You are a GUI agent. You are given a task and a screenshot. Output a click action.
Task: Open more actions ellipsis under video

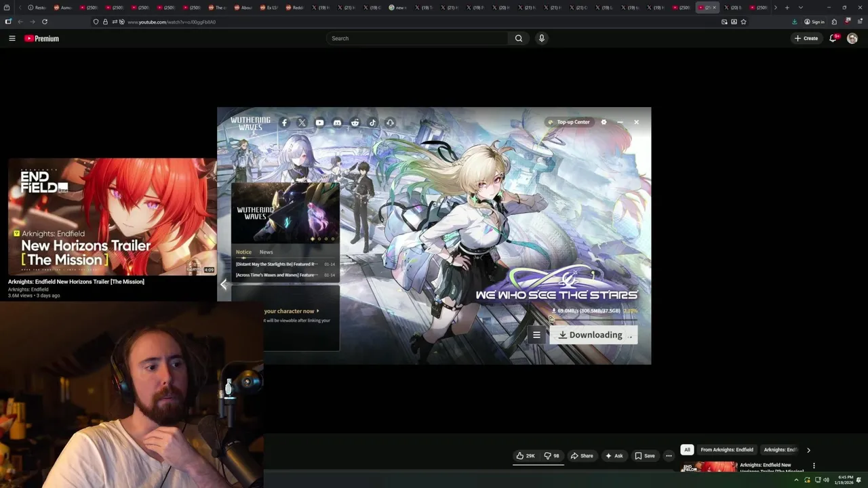669,456
